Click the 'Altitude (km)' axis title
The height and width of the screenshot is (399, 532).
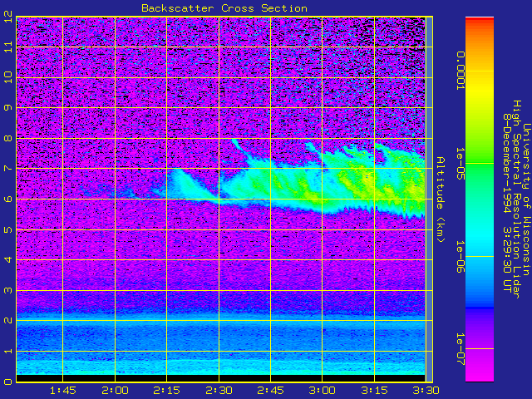point(440,199)
